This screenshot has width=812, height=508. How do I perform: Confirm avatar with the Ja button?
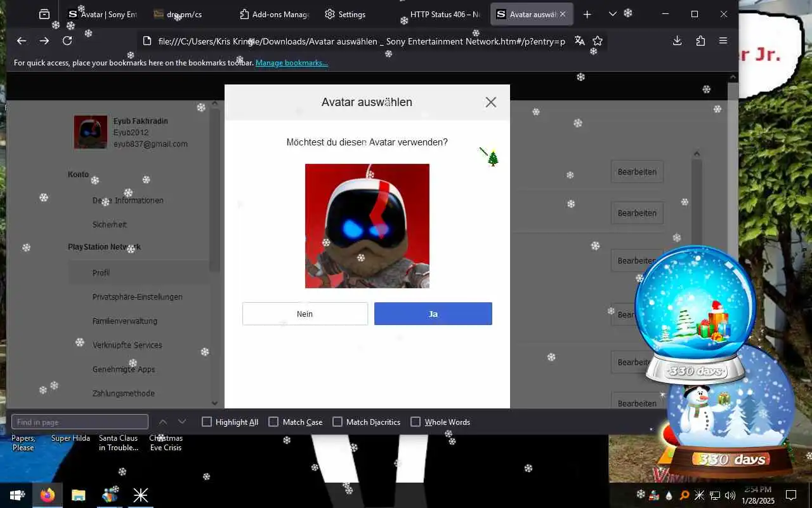coord(433,314)
